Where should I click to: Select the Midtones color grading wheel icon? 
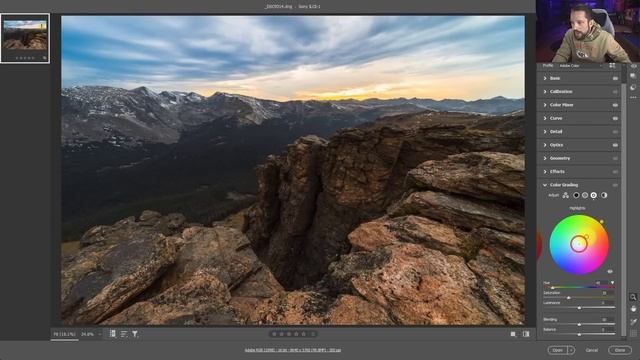point(585,196)
